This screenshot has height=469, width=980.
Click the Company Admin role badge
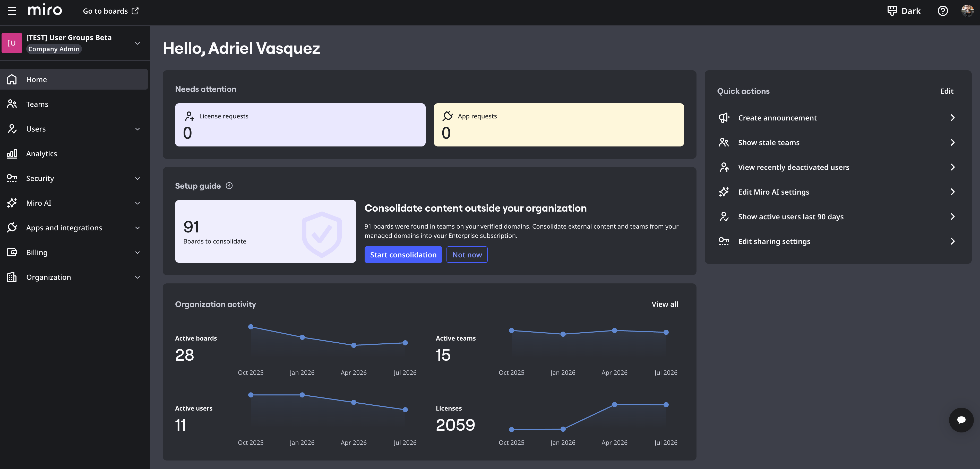[54, 49]
